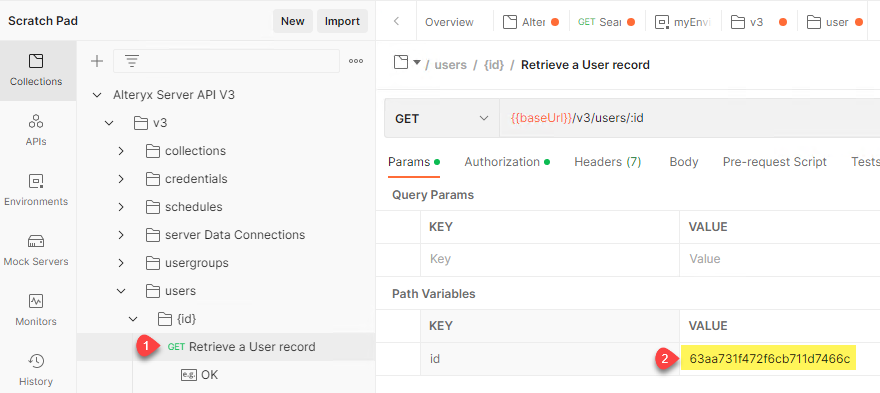880x393 pixels.
Task: Click the Retrieve a User record title
Action: pyautogui.click(x=585, y=65)
